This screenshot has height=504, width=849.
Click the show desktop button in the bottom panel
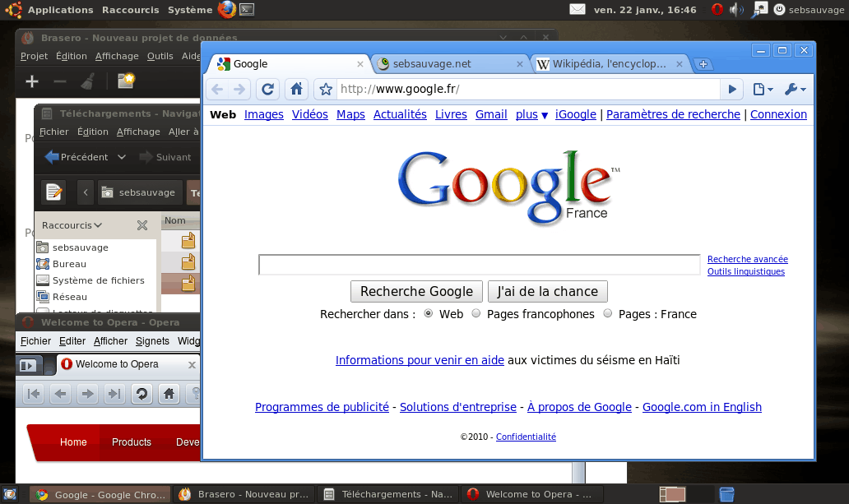(10, 493)
